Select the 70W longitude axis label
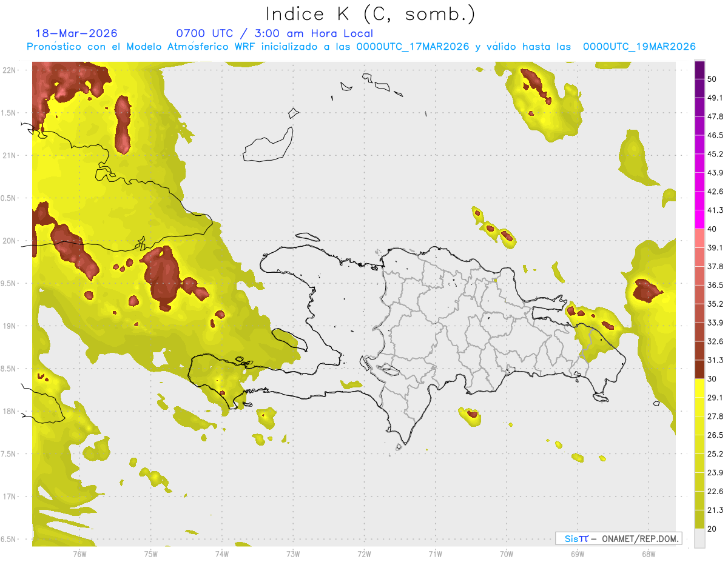Screen dimensions: 728x562 (506, 554)
